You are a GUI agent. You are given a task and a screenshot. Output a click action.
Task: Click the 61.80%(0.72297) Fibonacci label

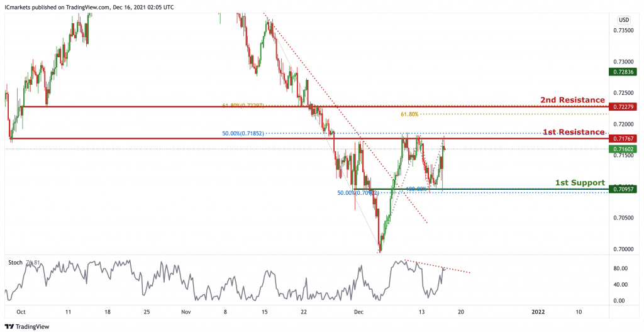243,106
